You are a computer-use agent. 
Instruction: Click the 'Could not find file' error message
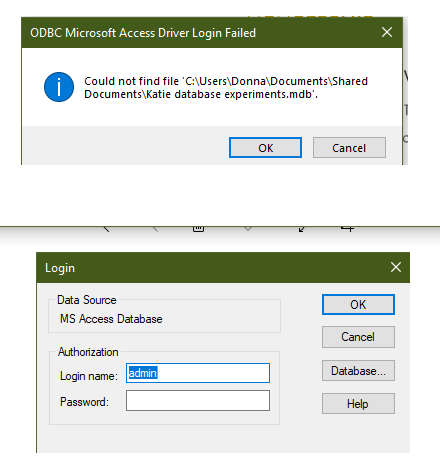click(x=226, y=88)
